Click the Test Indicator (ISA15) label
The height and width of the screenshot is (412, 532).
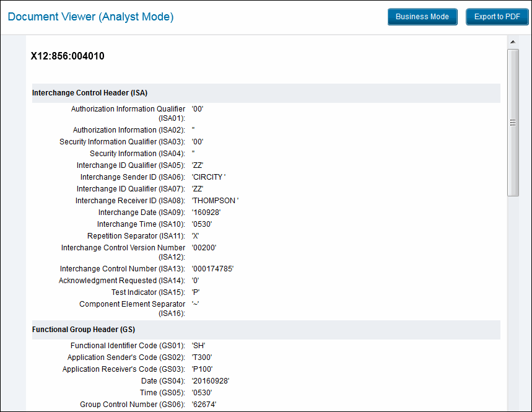148,292
